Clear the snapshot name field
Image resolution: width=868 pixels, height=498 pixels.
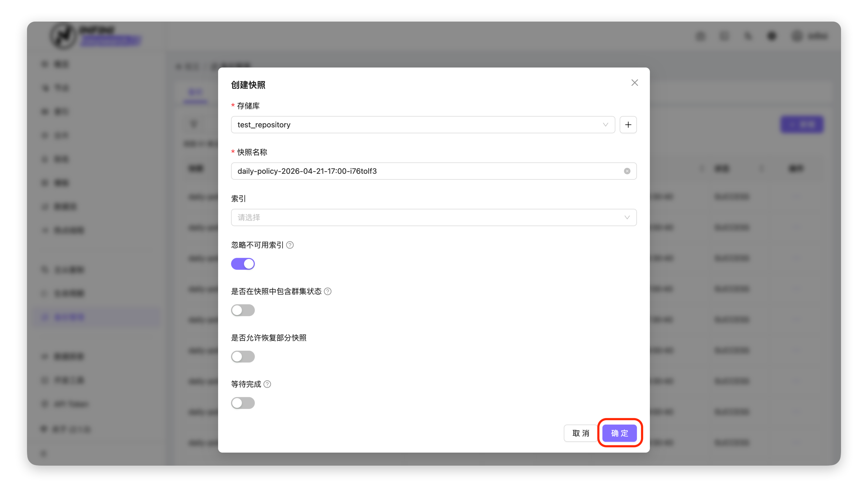tap(627, 171)
